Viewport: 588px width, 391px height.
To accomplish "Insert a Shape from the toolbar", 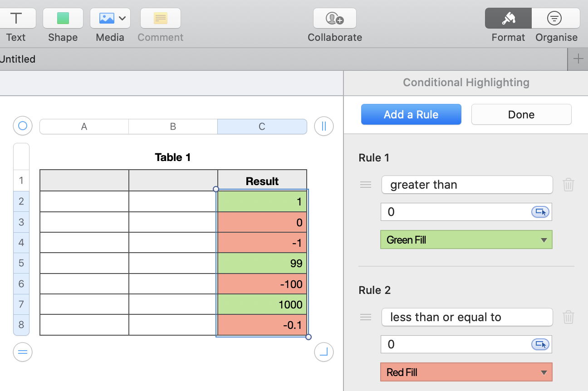I will click(x=63, y=19).
